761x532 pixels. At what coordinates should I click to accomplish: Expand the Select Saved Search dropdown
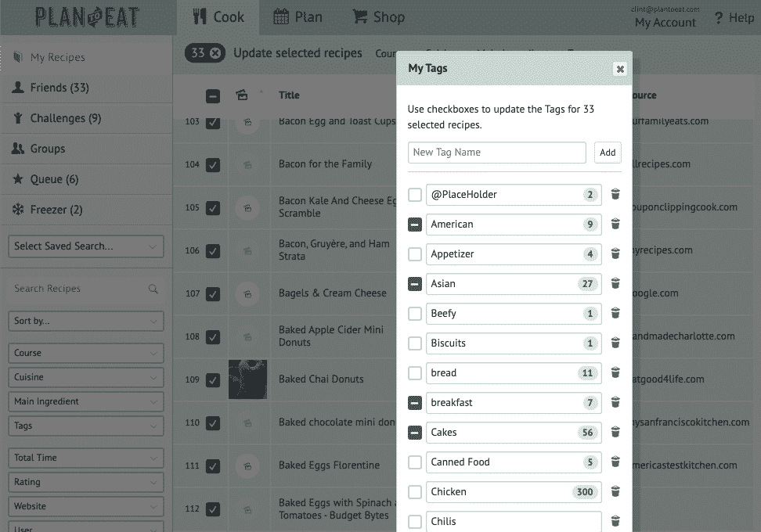tap(86, 246)
